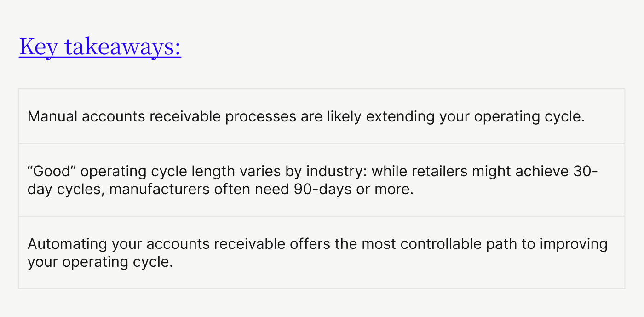Screen dimensions: 644x317
Task: Click the word 'improving' in the third row
Action: (574, 244)
